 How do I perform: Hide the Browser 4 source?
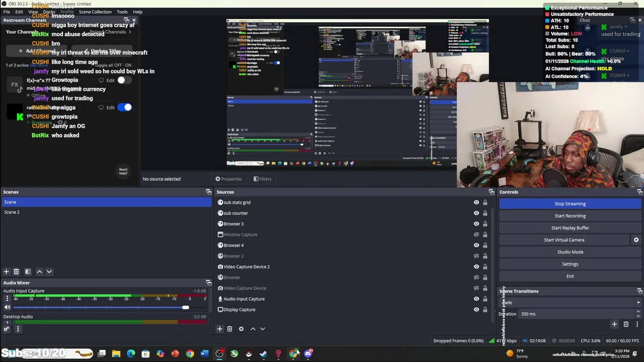[476, 245]
